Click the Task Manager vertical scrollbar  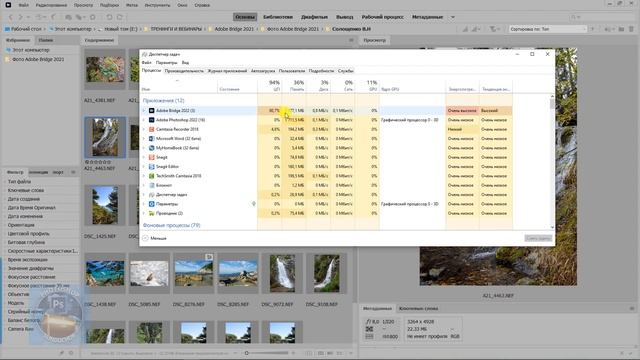(552, 162)
